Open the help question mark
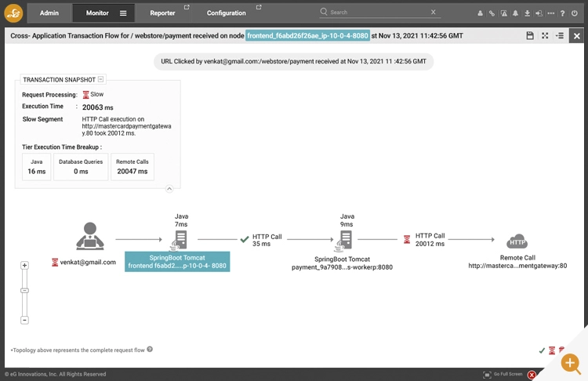Image resolution: width=588 pixels, height=381 pixels. 562,13
